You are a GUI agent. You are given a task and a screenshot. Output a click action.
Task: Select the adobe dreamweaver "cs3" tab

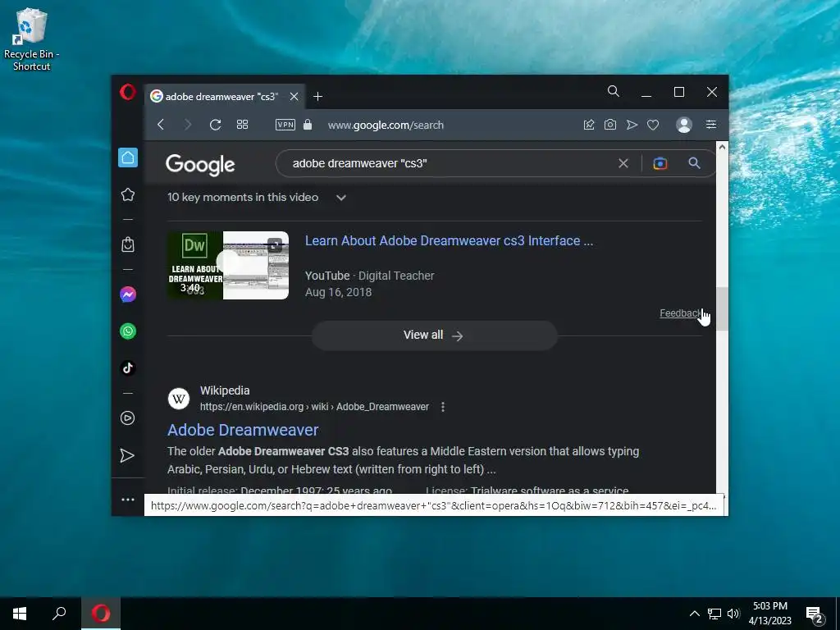pos(225,97)
